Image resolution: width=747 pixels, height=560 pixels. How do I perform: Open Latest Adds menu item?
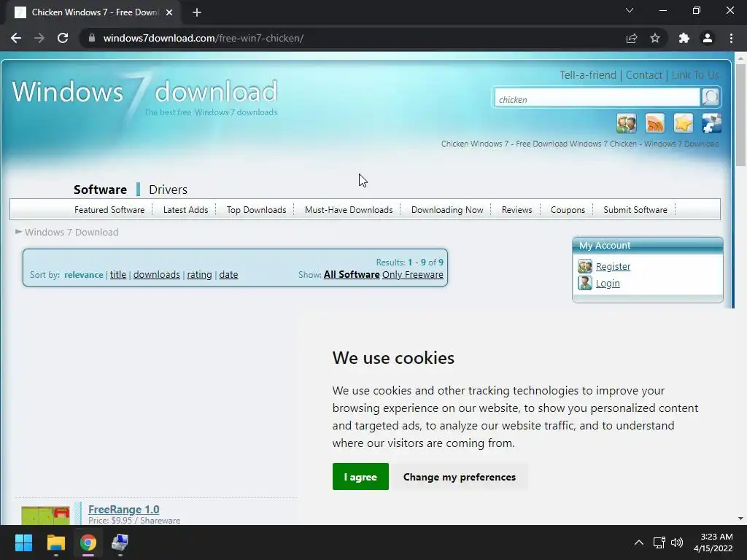point(185,210)
